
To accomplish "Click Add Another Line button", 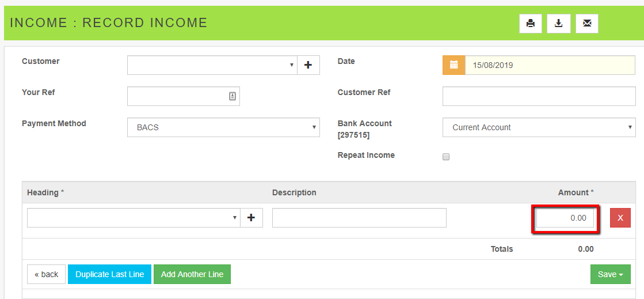I will click(x=192, y=274).
